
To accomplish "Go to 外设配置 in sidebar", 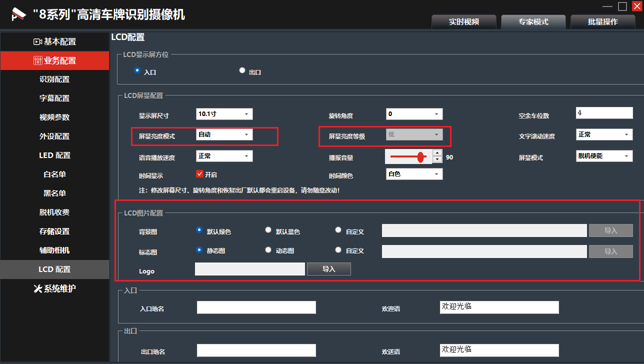I will 54,136.
